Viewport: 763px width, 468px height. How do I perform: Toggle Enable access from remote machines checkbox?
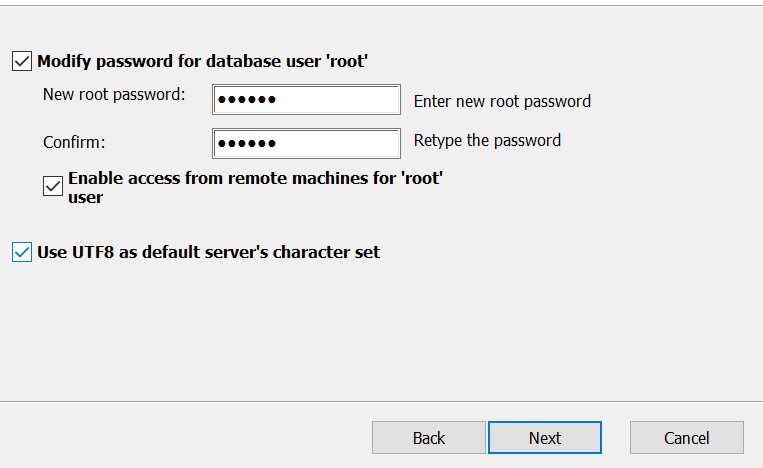53,186
